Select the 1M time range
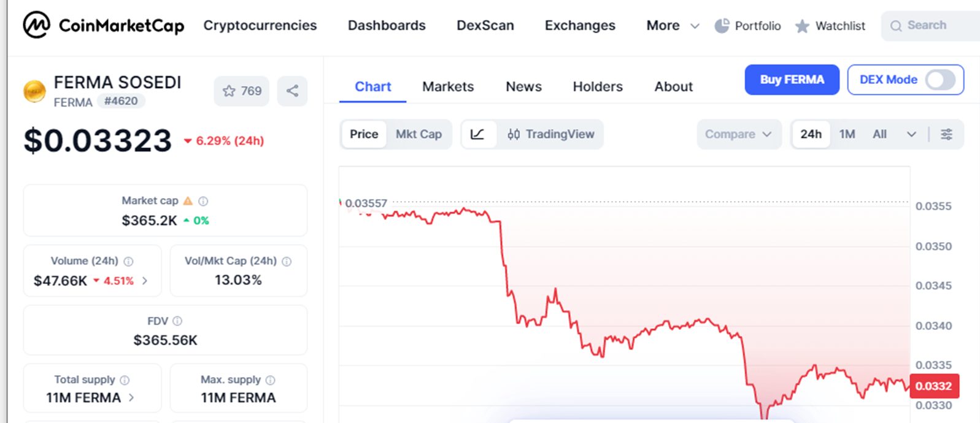Screen dimensions: 980x423 tap(847, 134)
